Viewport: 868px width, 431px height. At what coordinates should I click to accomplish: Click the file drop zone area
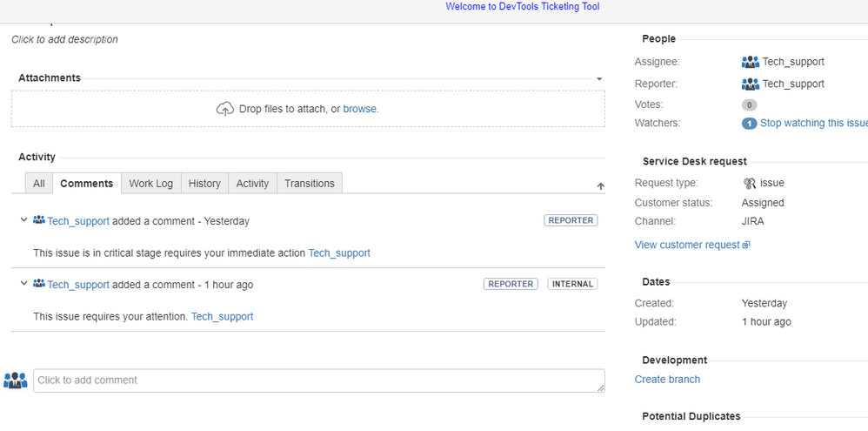pos(309,109)
